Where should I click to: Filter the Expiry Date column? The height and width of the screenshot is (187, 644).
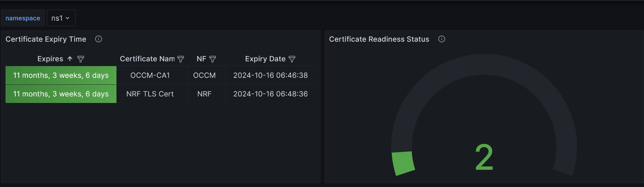[292, 59]
